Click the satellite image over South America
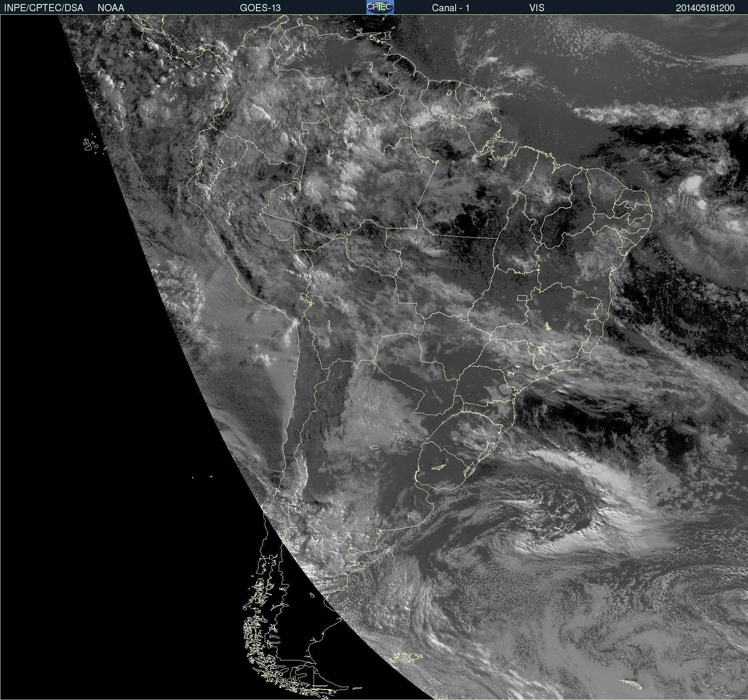 pos(374,357)
